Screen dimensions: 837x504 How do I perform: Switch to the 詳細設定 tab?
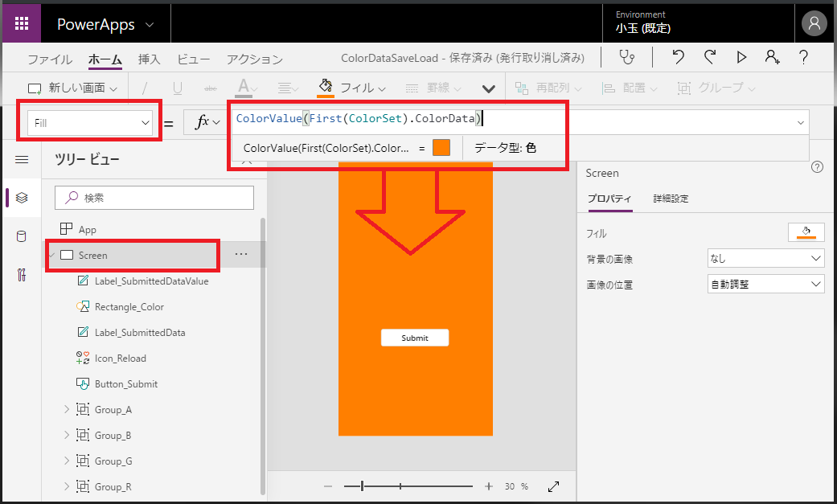pyautogui.click(x=671, y=199)
